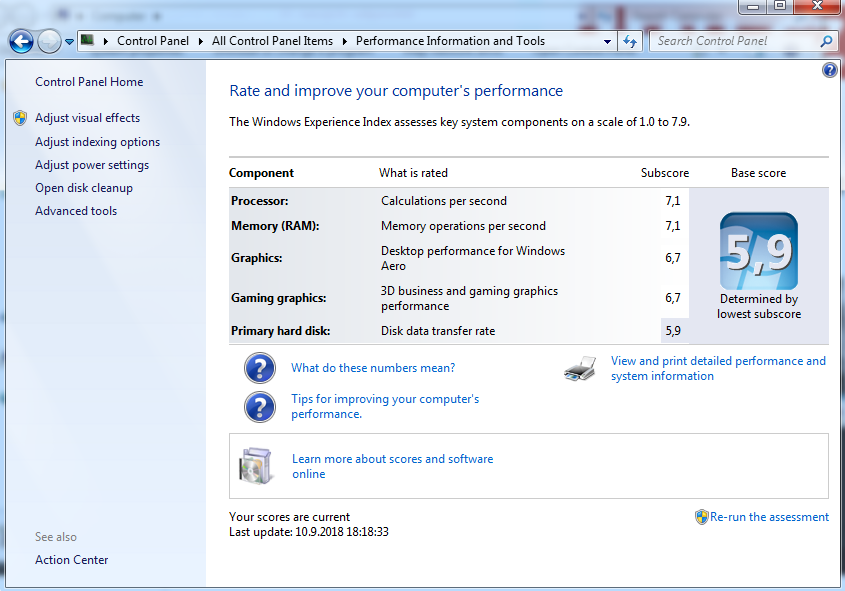Click the printer icon
The width and height of the screenshot is (845, 591).
[x=580, y=368]
